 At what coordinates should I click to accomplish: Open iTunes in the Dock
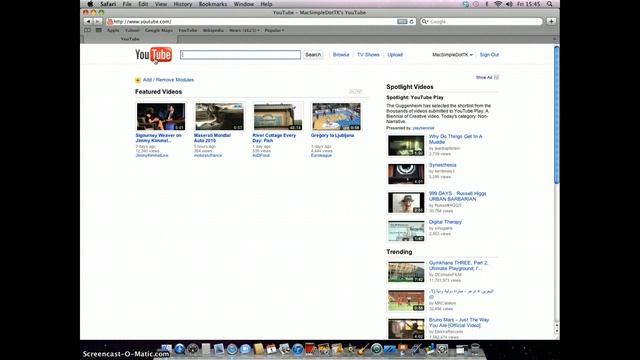coord(298,349)
